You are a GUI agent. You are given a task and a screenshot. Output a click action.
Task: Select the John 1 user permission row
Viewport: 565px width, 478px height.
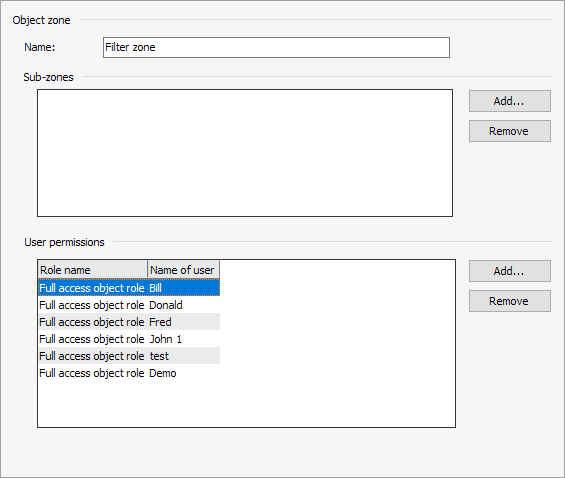point(129,339)
